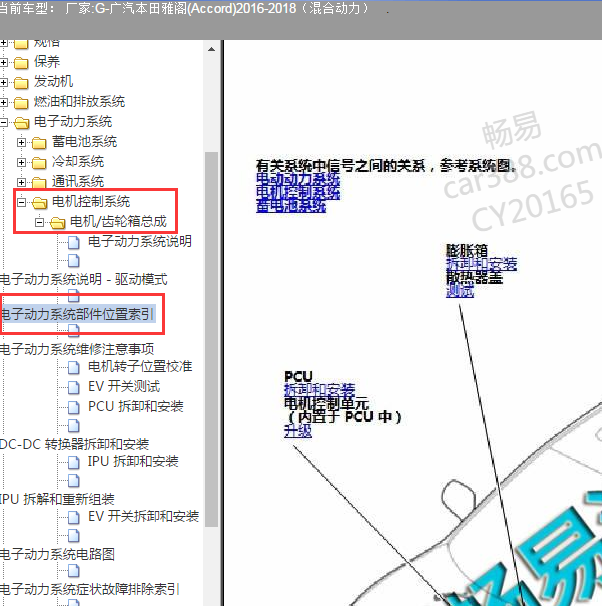Open the PCU 拆卸和安装 document

(136, 406)
